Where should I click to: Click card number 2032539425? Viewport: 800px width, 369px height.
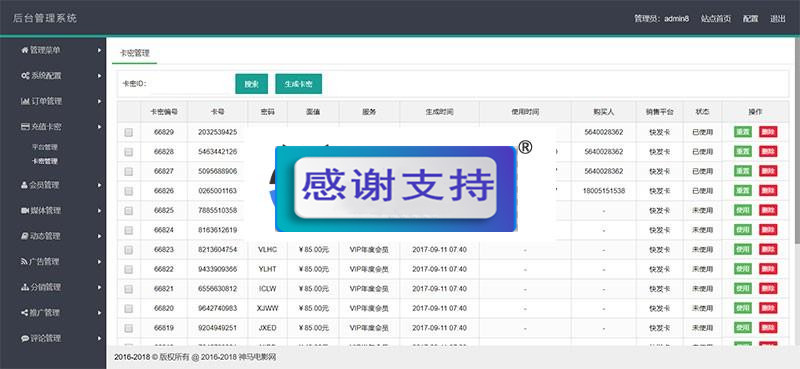point(218,132)
